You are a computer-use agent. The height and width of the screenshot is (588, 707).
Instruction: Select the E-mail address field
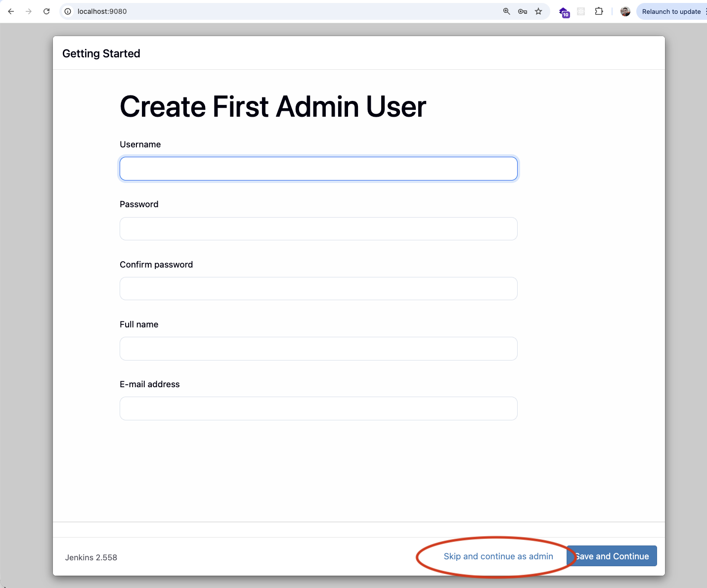pos(318,408)
